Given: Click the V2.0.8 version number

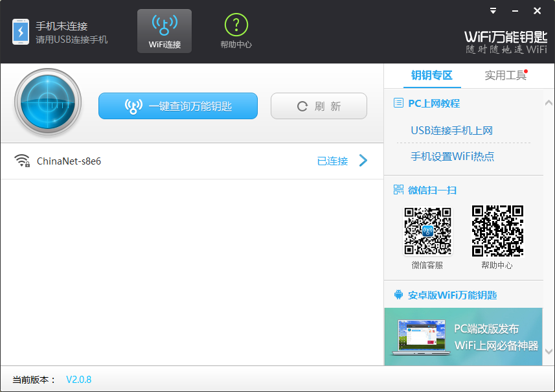Looking at the screenshot, I should (78, 380).
